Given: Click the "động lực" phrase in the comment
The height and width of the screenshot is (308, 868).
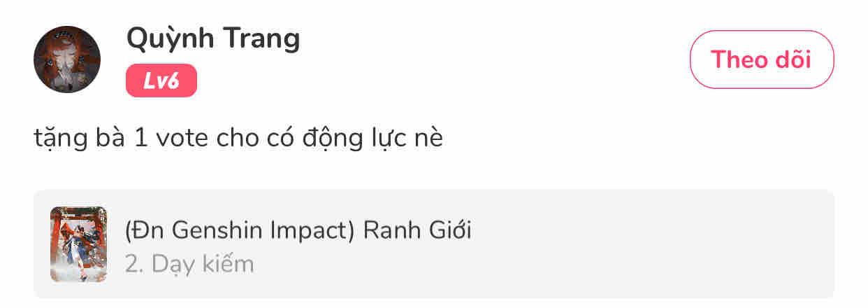Looking at the screenshot, I should pyautogui.click(x=354, y=138).
